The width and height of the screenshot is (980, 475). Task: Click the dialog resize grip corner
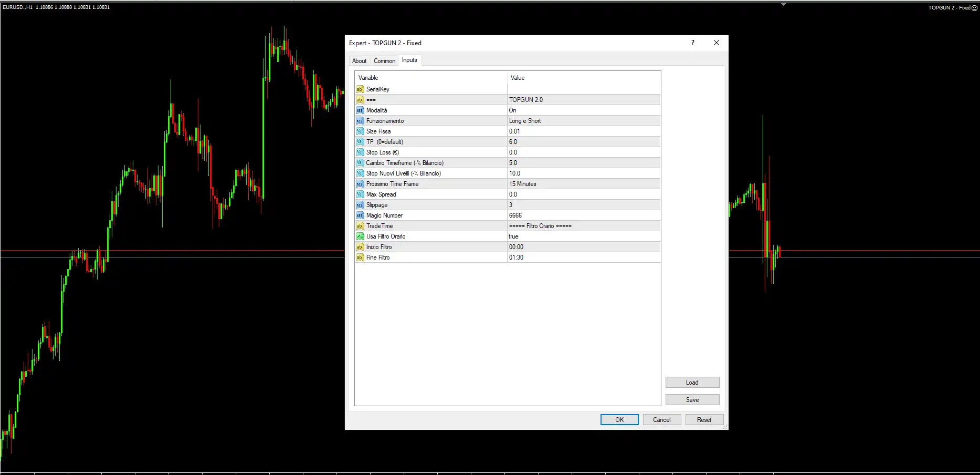click(x=725, y=427)
